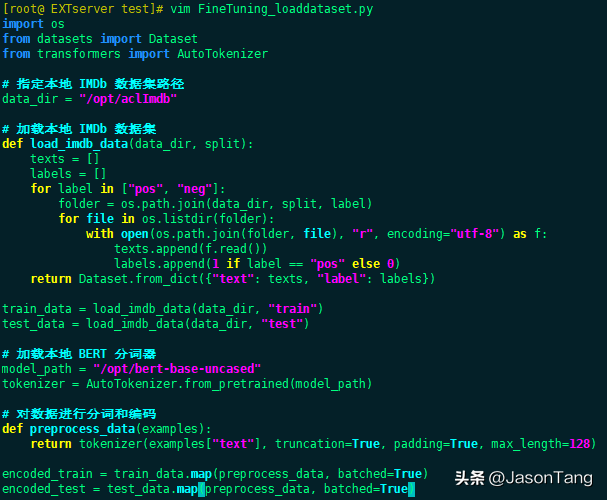Click 'encoded_test' at the start of the last line
The image size is (607, 500).
tap(44, 489)
